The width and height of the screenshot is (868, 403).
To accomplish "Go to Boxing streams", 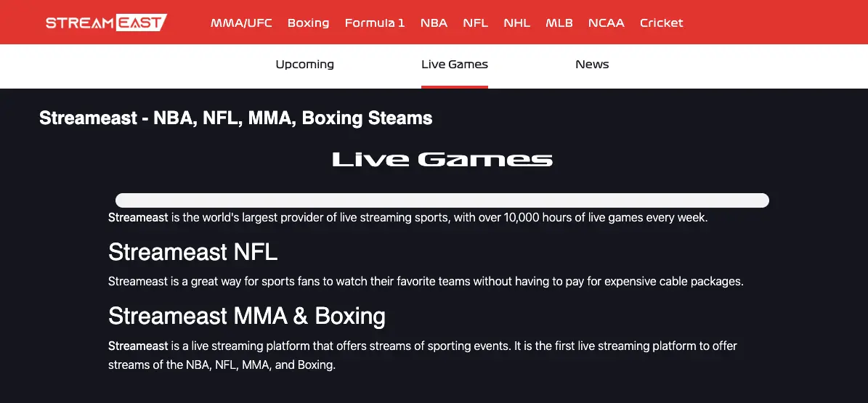I will tap(308, 23).
